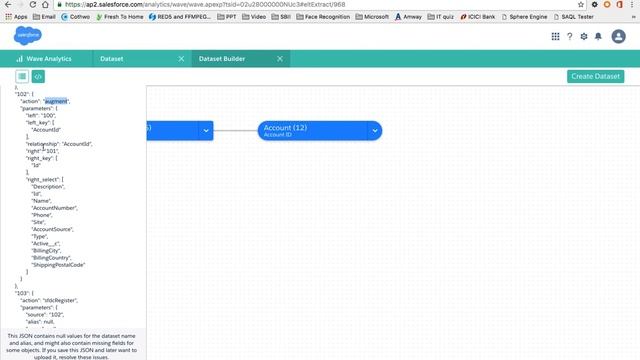View notifications via the bell icon
The image size is (640, 360).
pyautogui.click(x=598, y=36)
